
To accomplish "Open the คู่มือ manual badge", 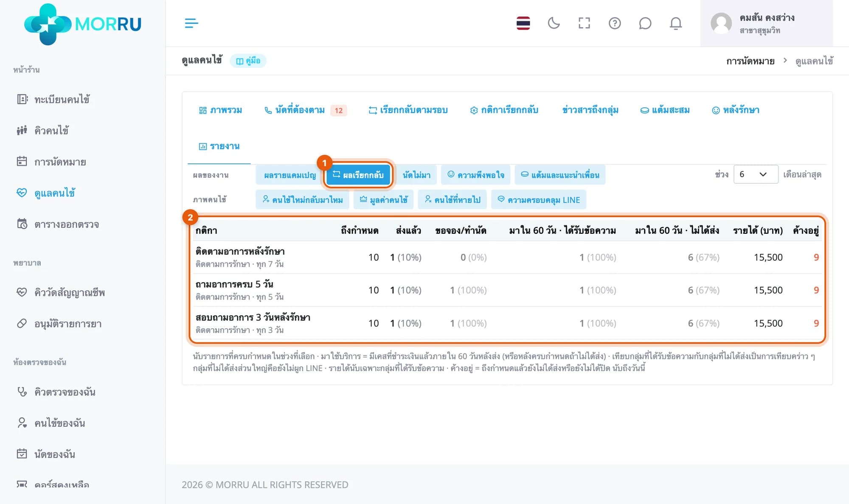I will [x=248, y=61].
